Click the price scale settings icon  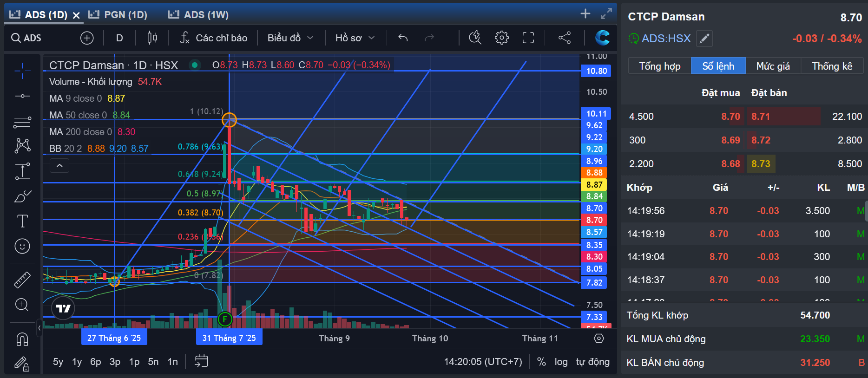[599, 339]
